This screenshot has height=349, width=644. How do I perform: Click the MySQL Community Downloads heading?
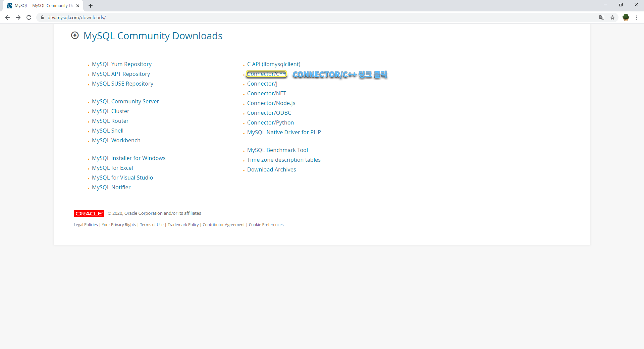coord(153,36)
